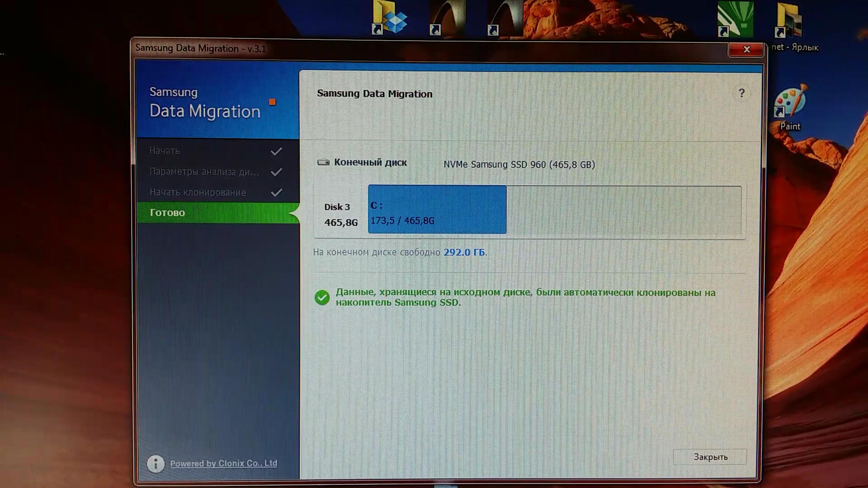Screen dimensions: 868x488
Task: Click the help question mark icon
Action: 741,93
